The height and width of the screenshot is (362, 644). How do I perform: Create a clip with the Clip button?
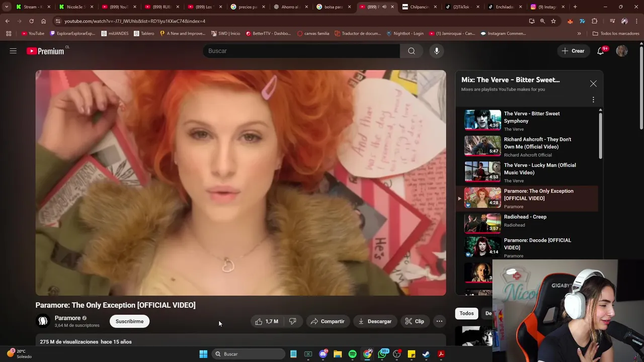[x=415, y=321]
